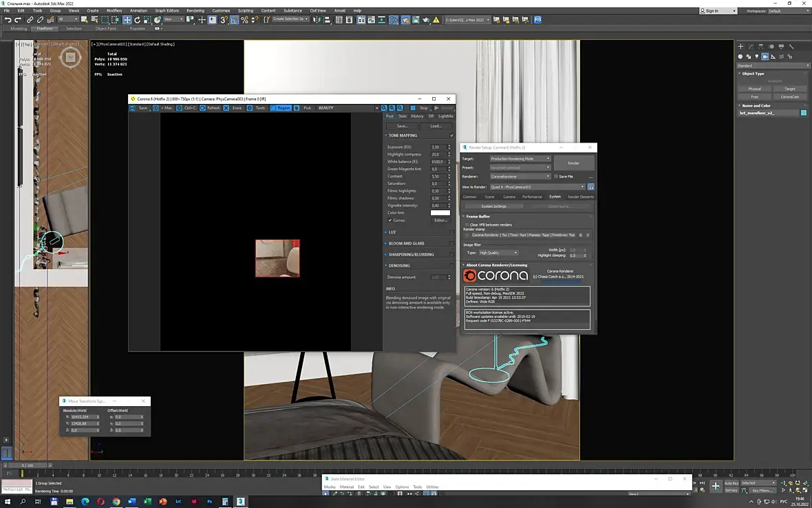Click the white Color tint swatch
This screenshot has width=812, height=508.
click(x=440, y=213)
